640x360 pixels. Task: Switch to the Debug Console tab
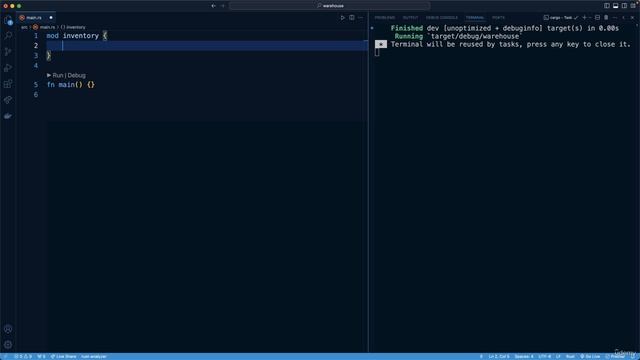[x=442, y=18]
